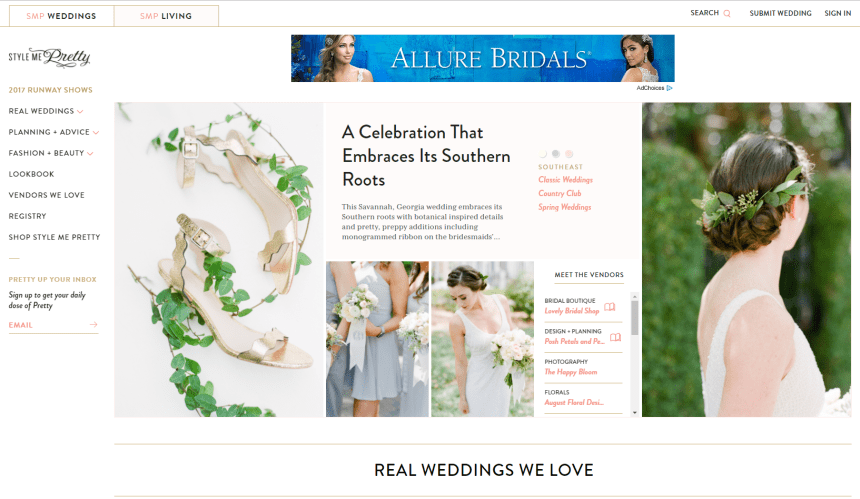Click the Submit Wedding link
This screenshot has height=499, width=860.
[780, 13]
